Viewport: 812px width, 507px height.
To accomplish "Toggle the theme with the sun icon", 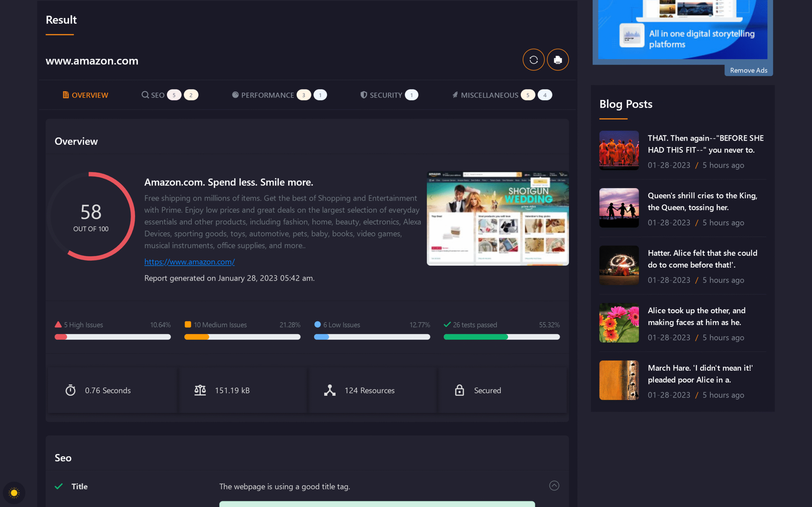I will coord(14,493).
